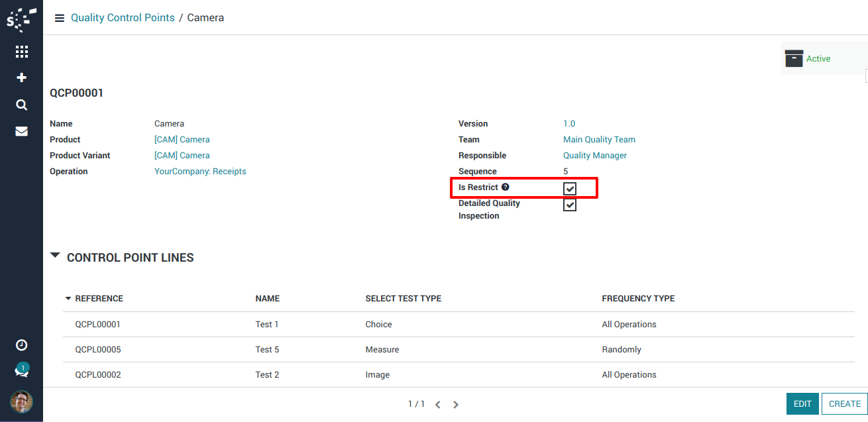Click the hamburger menu icon
868x422 pixels.
[x=60, y=18]
